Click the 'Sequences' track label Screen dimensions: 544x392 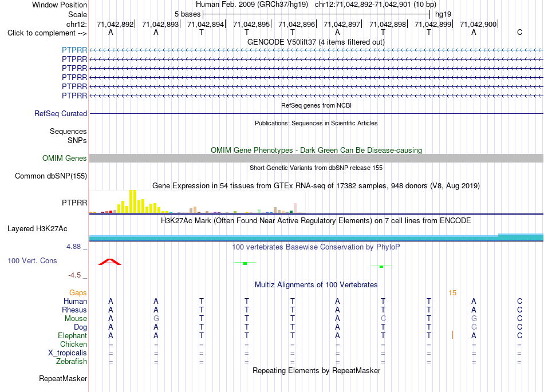[x=68, y=131]
